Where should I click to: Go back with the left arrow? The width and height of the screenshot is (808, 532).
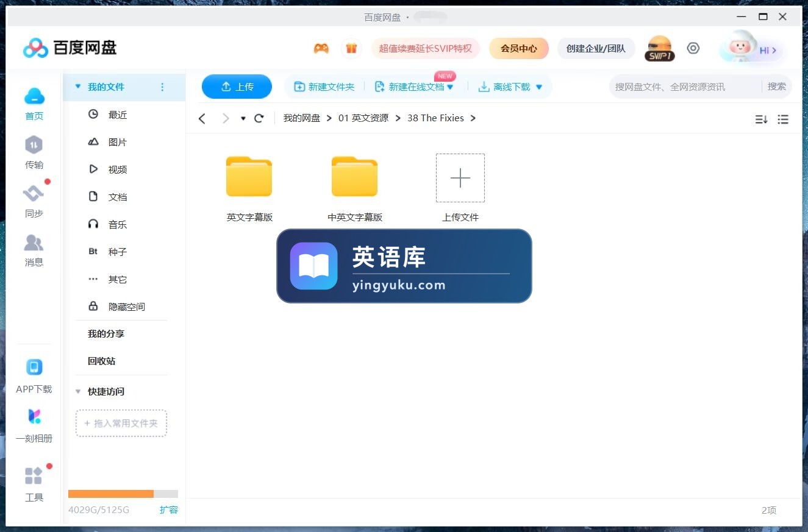click(202, 118)
